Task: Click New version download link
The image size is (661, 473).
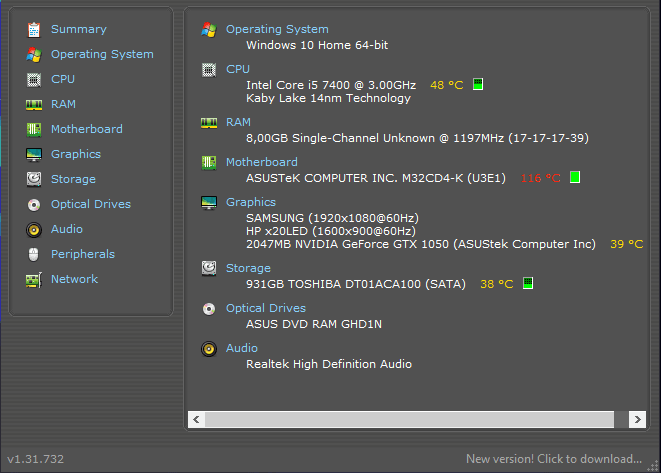Action: coord(554,459)
